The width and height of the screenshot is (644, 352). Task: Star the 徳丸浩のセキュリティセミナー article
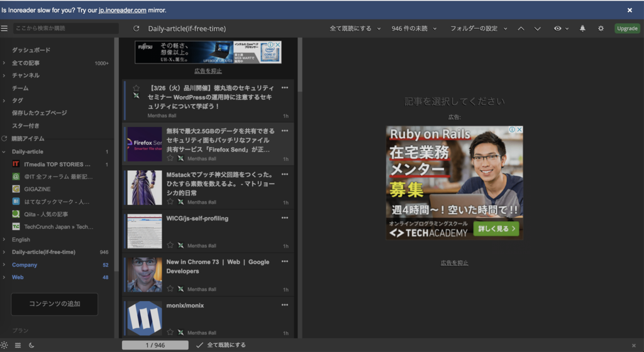pyautogui.click(x=136, y=88)
